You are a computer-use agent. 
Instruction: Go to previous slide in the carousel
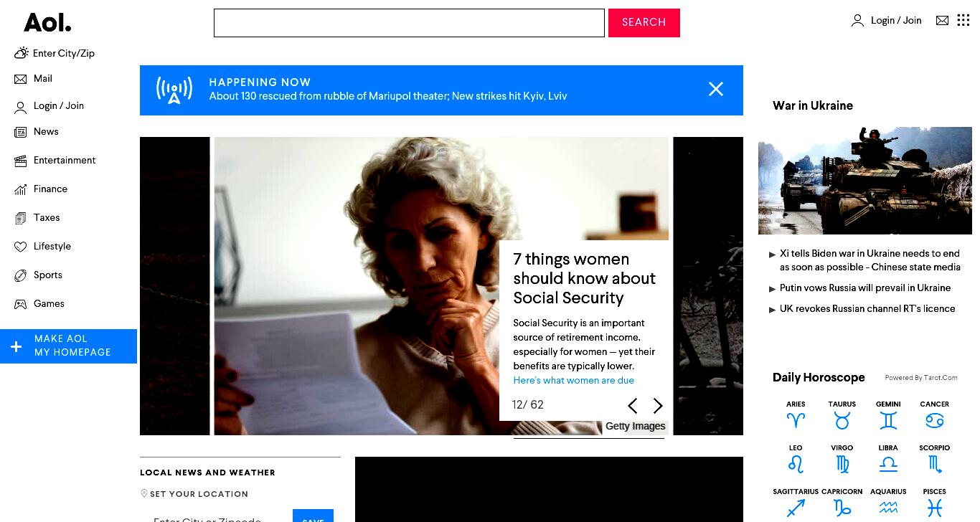632,406
